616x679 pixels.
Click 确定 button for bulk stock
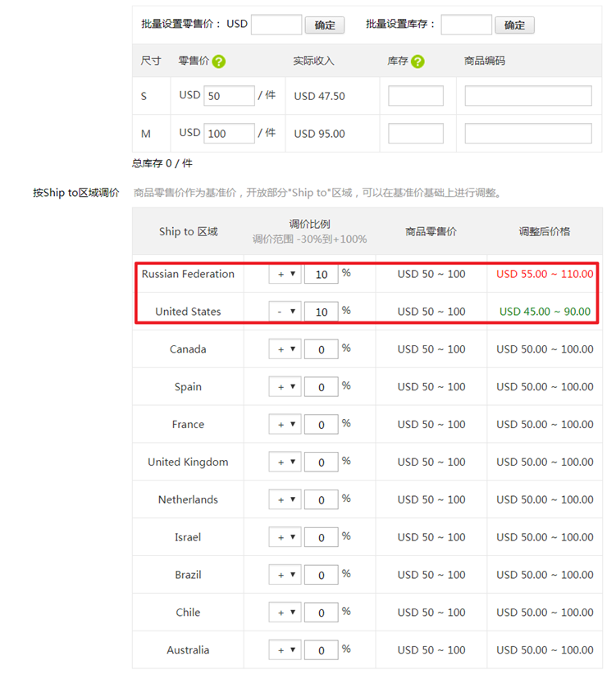pyautogui.click(x=514, y=25)
